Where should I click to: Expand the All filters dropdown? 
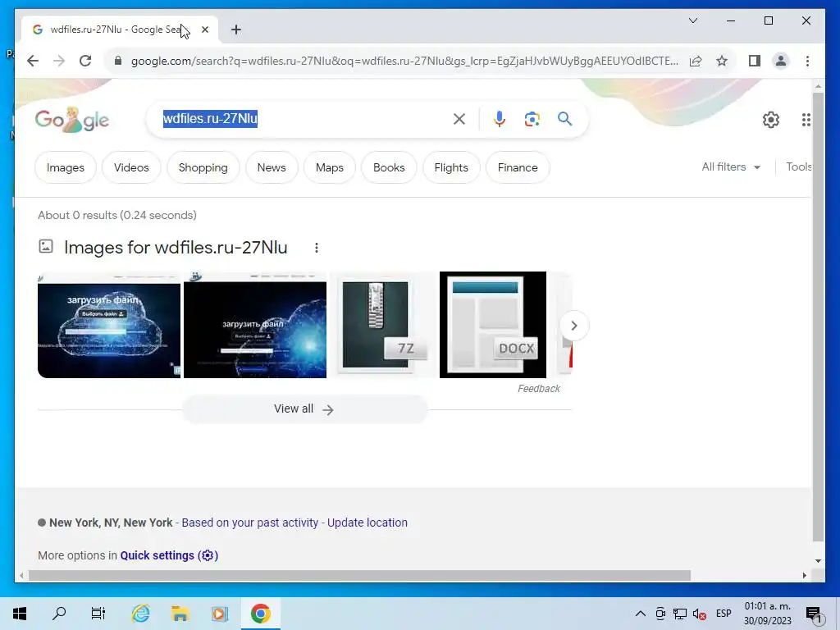click(731, 167)
